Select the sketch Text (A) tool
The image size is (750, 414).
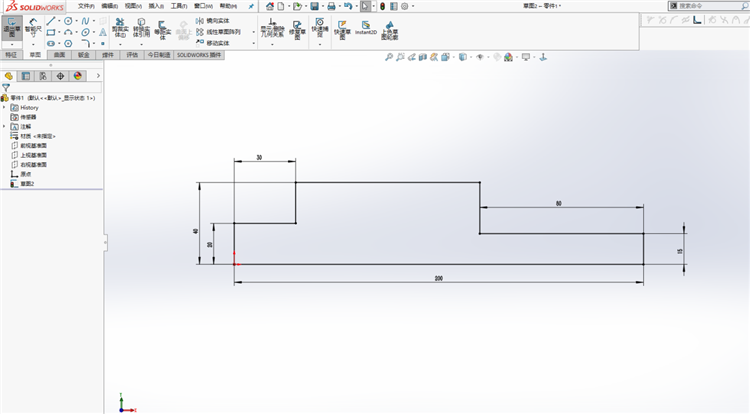coord(103,33)
